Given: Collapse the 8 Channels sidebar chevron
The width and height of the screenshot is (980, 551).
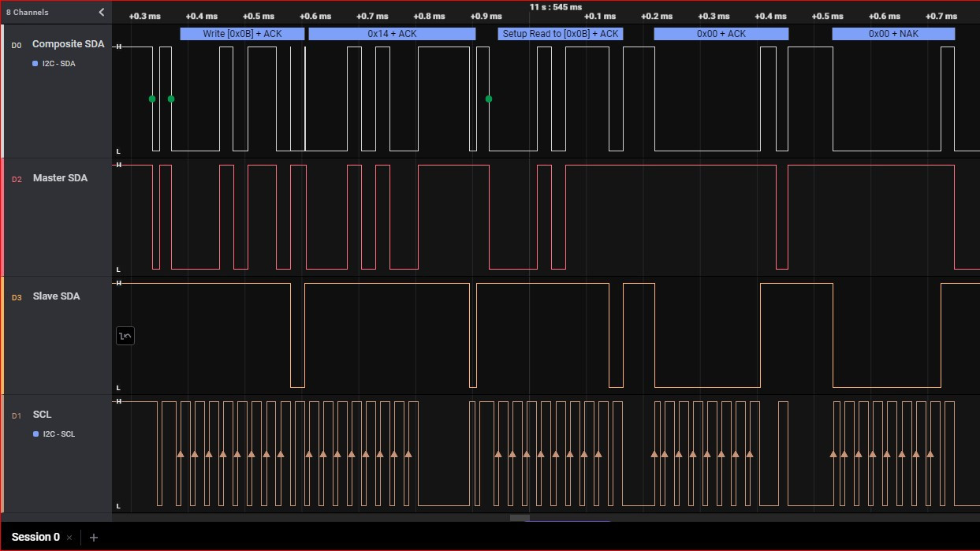Looking at the screenshot, I should pyautogui.click(x=101, y=12).
